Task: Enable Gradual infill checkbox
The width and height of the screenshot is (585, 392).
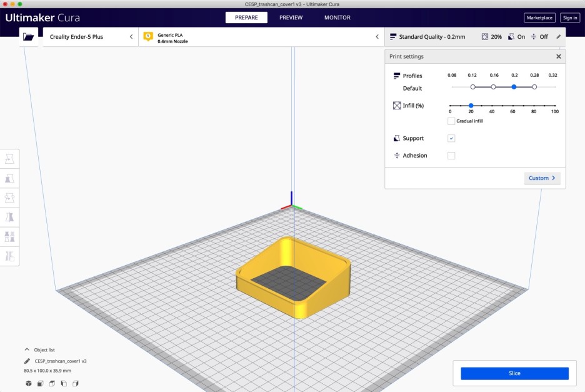Action: pos(451,121)
